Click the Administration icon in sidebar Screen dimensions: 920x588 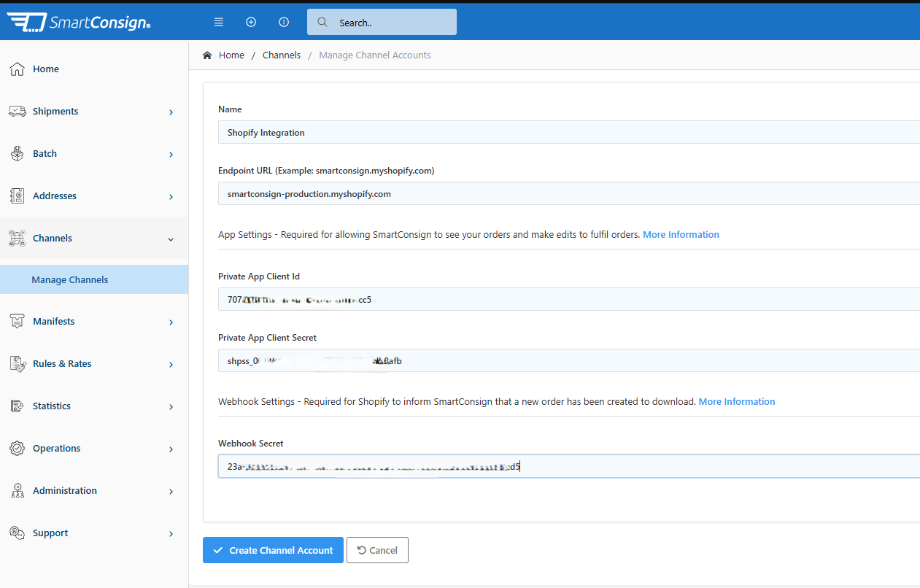[x=18, y=491]
